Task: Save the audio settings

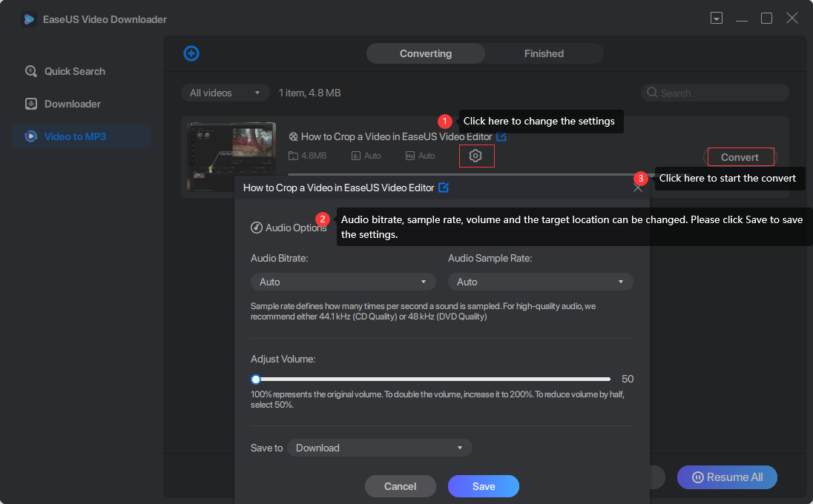Action: [484, 486]
